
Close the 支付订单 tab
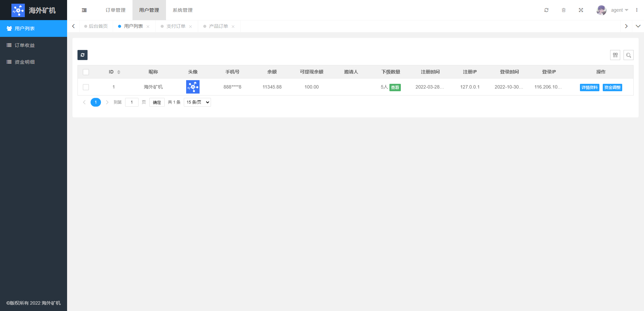[191, 26]
